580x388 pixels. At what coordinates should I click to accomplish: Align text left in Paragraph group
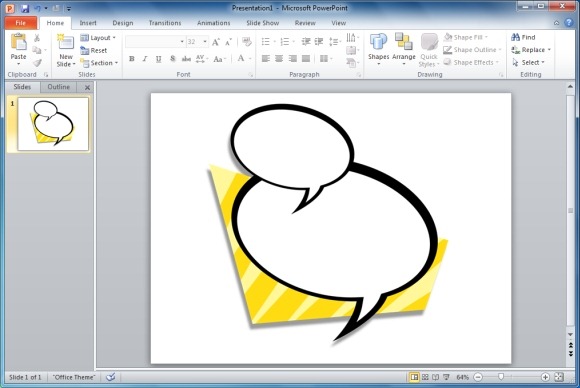click(266, 58)
